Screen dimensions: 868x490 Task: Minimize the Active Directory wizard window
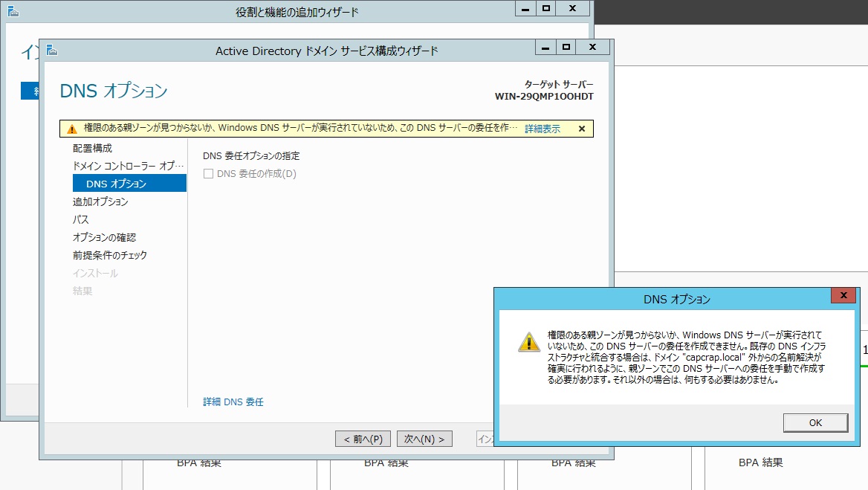tap(545, 48)
